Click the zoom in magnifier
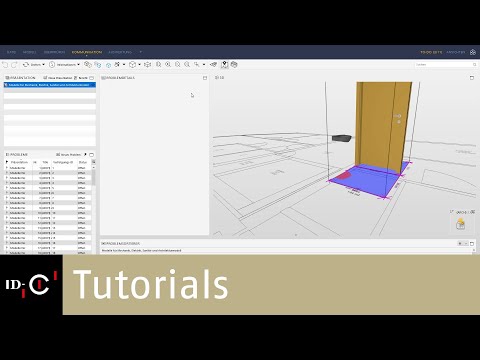Screen dimensions: 480x360 pyautogui.click(x=168, y=64)
